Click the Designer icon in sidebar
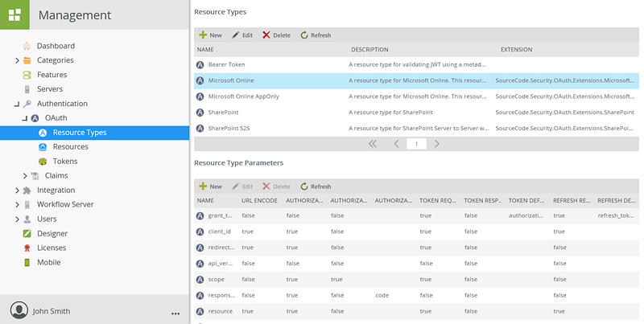Screen dimensions: 644x324 click(x=27, y=234)
